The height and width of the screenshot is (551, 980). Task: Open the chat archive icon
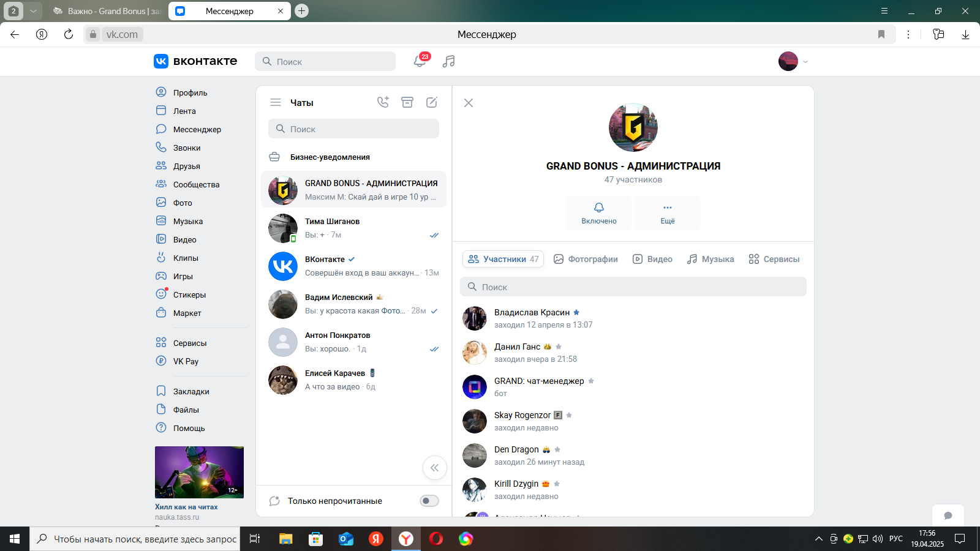tap(407, 102)
